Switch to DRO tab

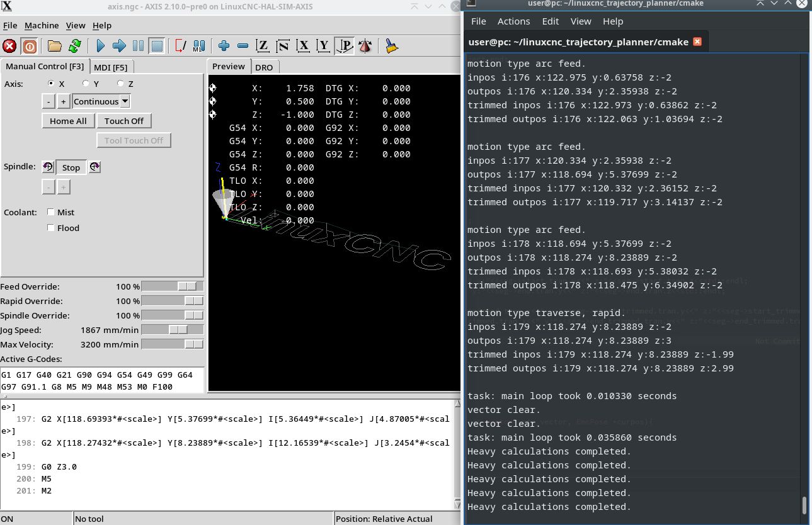264,67
